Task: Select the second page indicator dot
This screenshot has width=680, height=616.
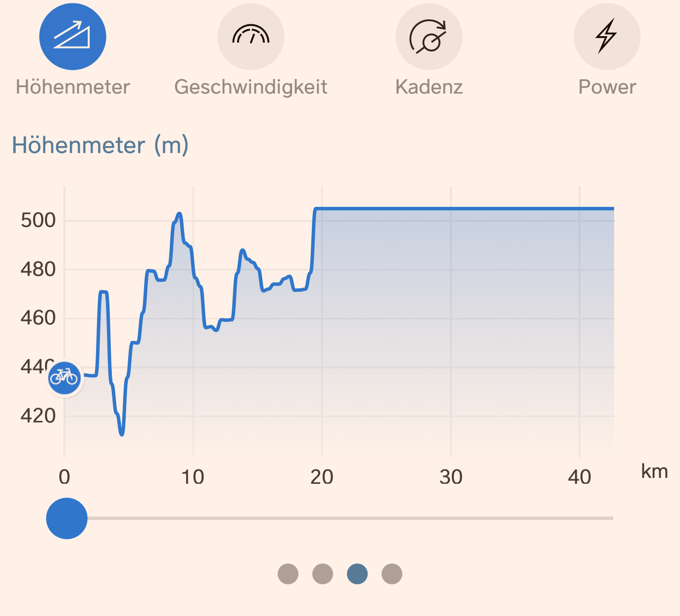Action: (323, 574)
